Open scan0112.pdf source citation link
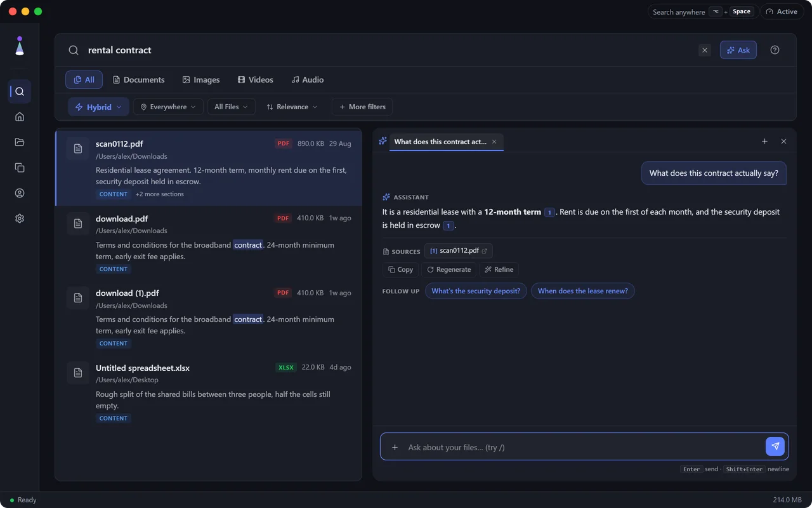The height and width of the screenshot is (508, 812). [459, 251]
